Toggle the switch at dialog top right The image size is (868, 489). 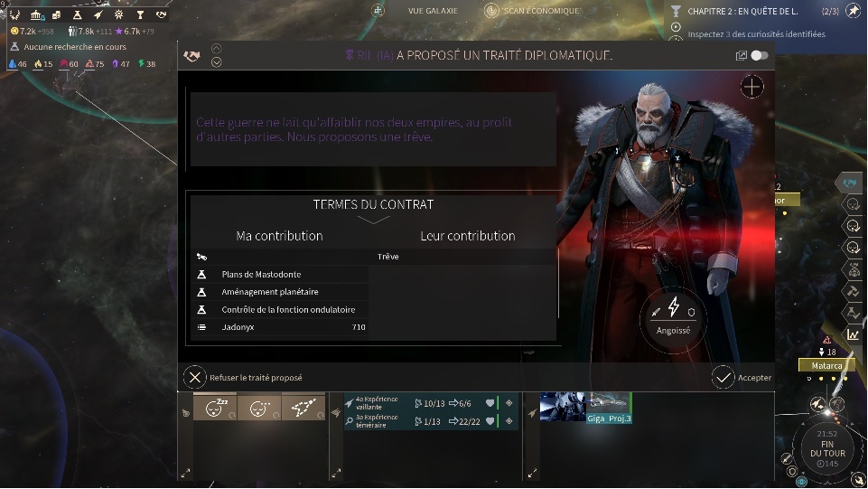click(x=759, y=55)
